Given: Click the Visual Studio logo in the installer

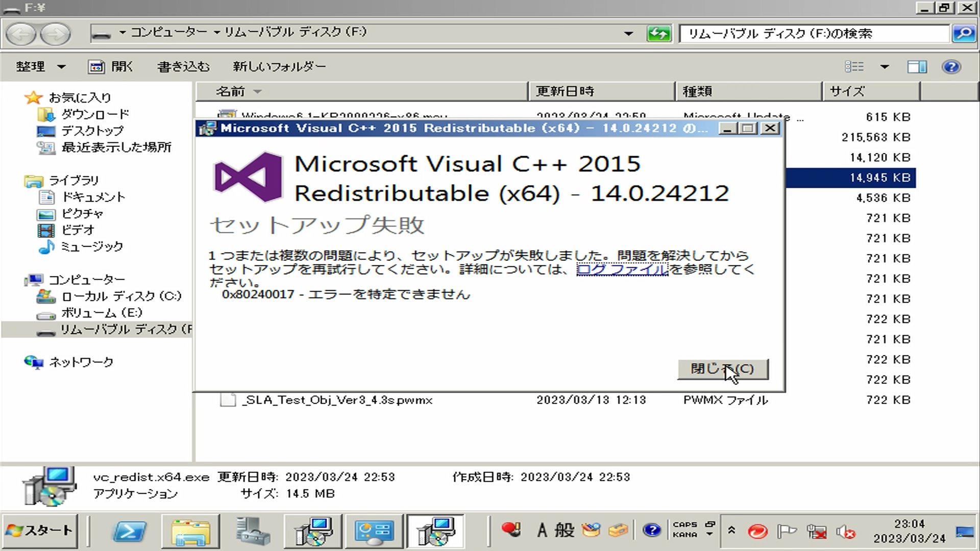Looking at the screenshot, I should [248, 177].
